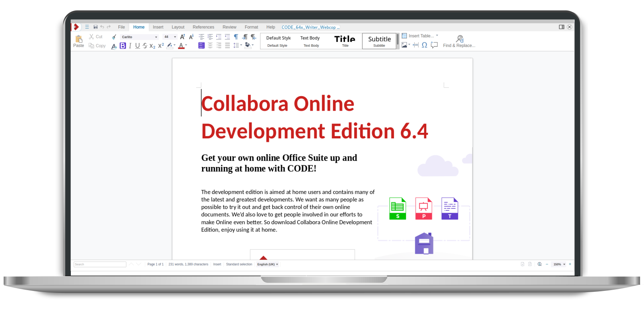Apply superscript formatting

[x=161, y=45]
